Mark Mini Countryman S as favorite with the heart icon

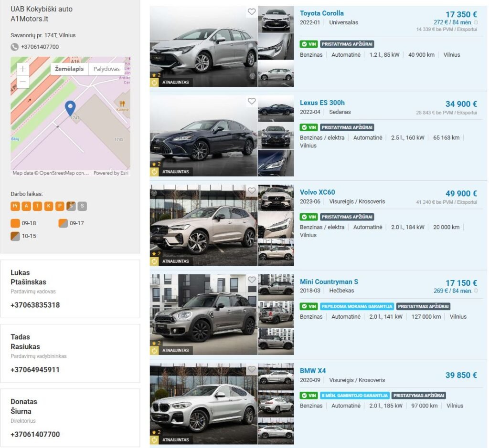click(x=252, y=280)
